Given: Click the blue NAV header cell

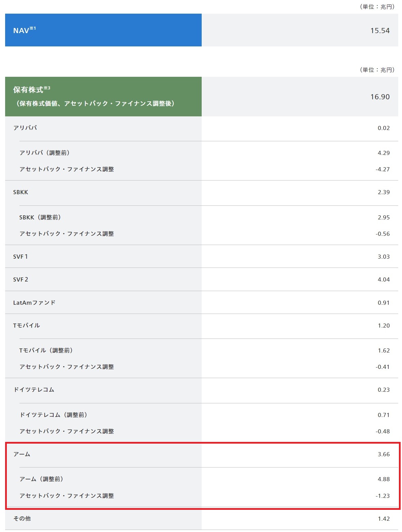Looking at the screenshot, I should pyautogui.click(x=103, y=30).
